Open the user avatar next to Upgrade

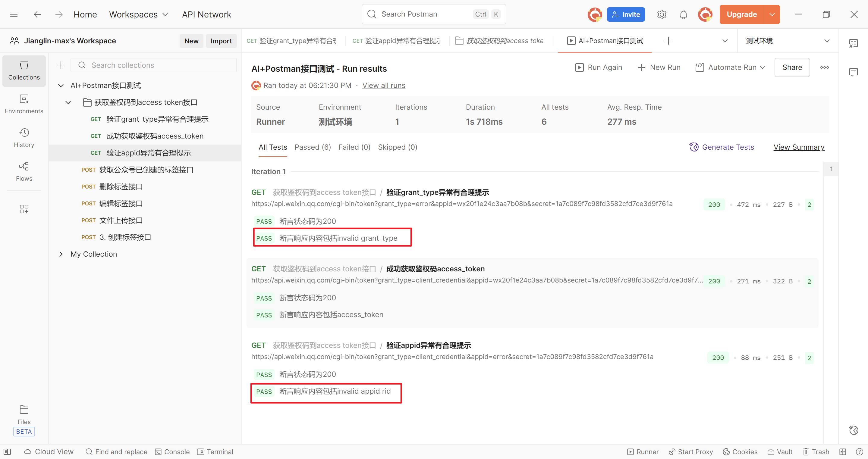pyautogui.click(x=705, y=14)
